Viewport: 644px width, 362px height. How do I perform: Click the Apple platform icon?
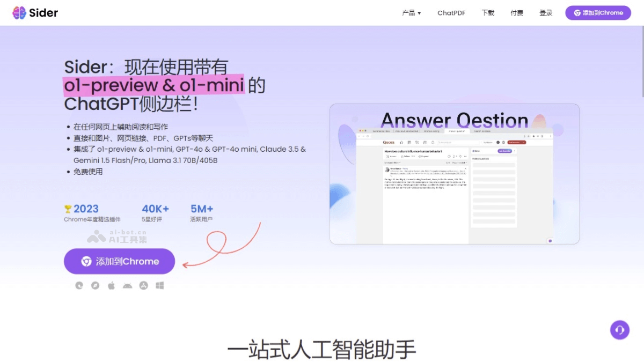click(x=111, y=285)
